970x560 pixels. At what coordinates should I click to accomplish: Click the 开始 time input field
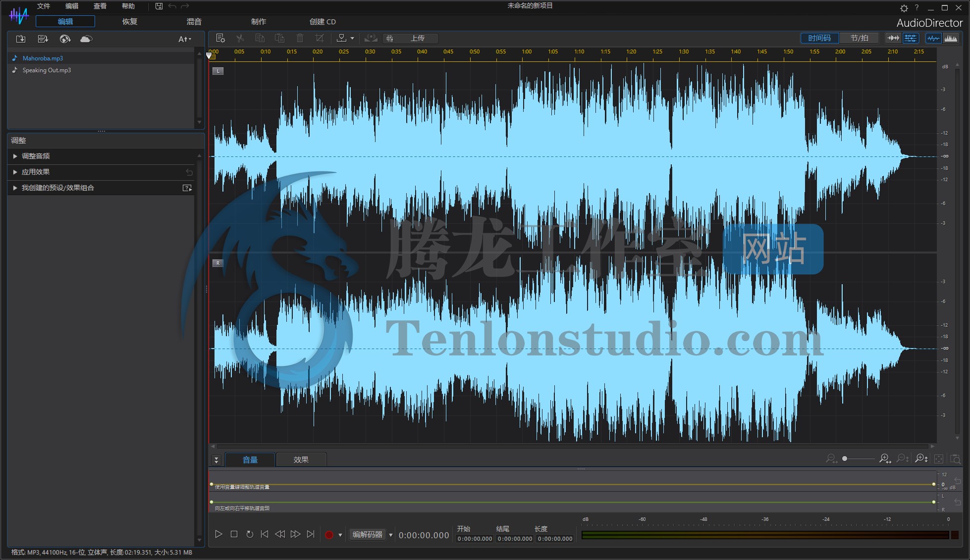(x=475, y=539)
